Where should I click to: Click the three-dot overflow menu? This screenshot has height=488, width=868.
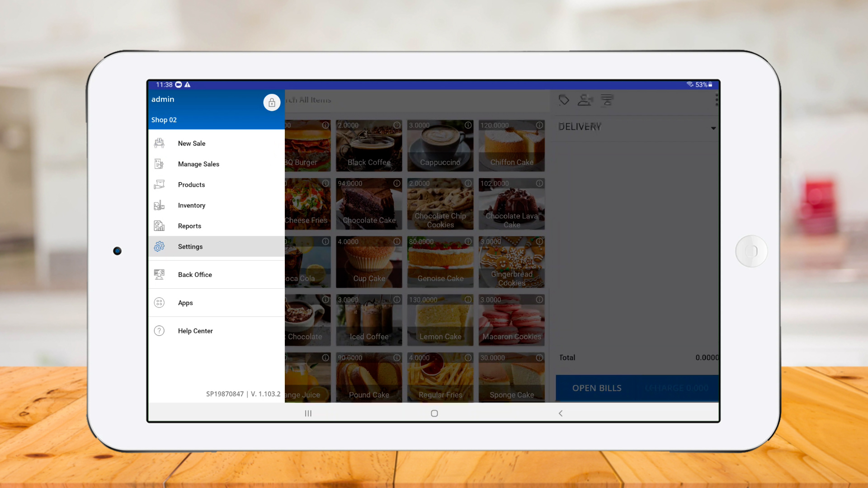(717, 100)
